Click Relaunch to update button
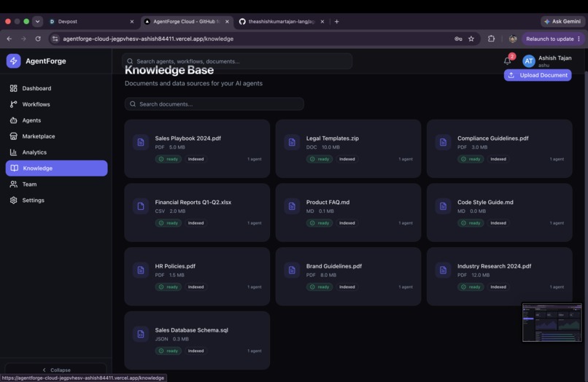The image size is (588, 382). (553, 39)
